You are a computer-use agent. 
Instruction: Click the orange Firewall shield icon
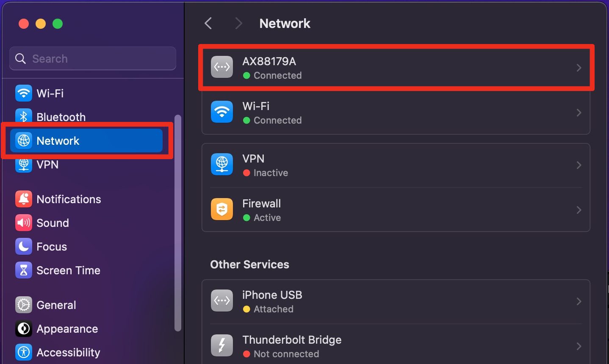pos(222,210)
